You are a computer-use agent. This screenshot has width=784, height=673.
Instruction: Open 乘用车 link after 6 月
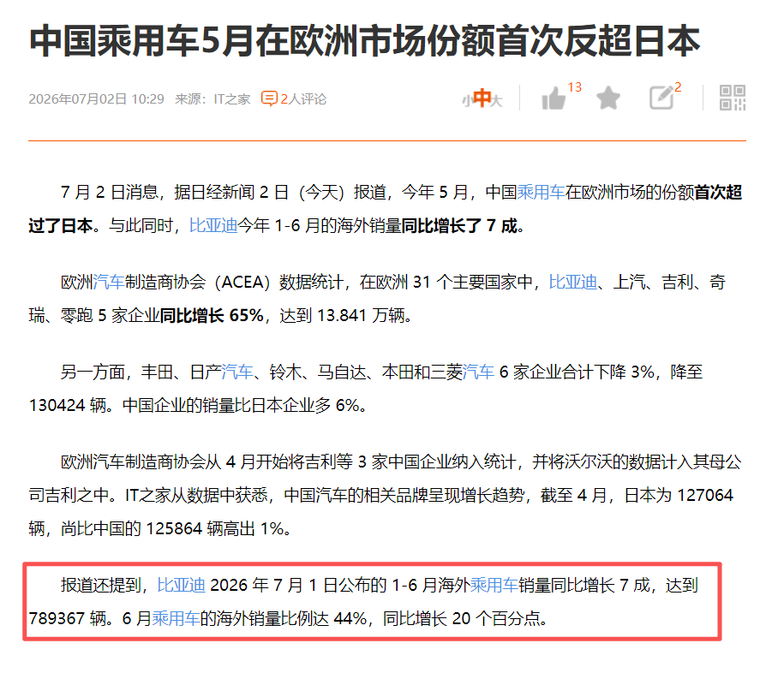176,618
